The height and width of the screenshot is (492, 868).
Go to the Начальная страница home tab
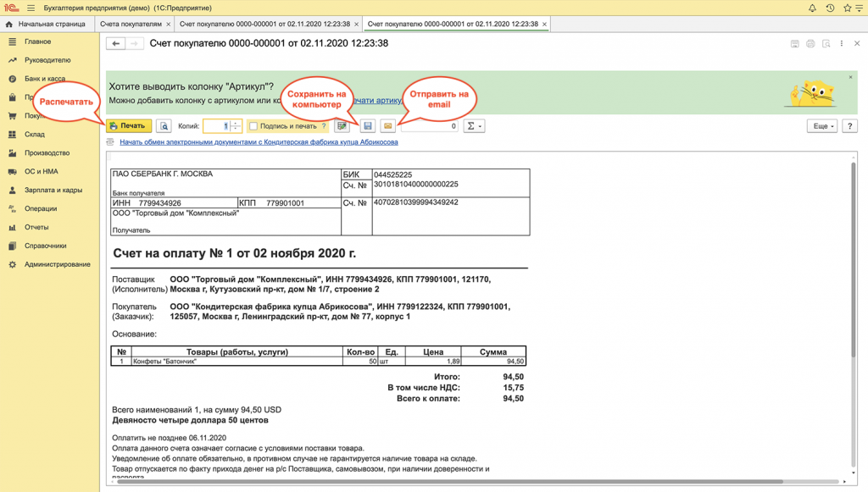point(47,24)
